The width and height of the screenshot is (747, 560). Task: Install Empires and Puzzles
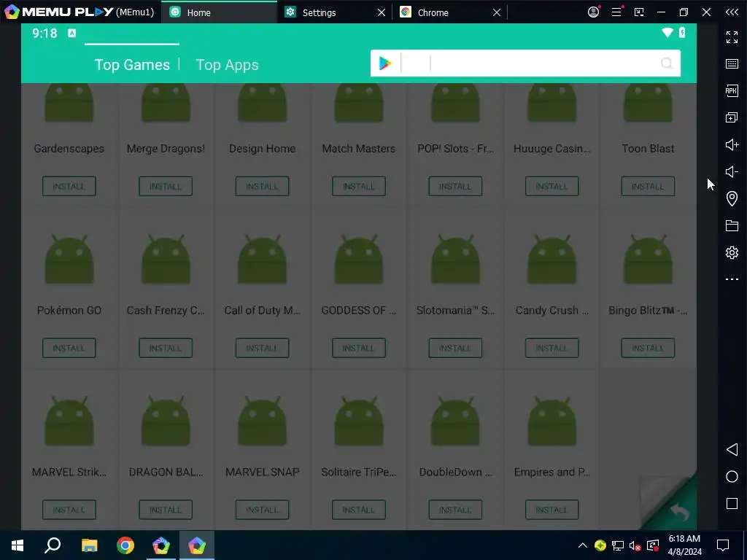click(551, 510)
